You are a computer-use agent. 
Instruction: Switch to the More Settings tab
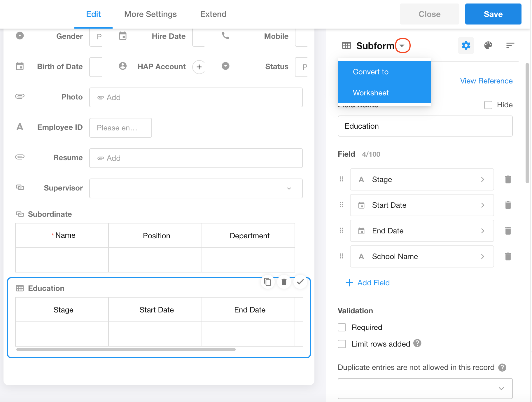tap(150, 14)
